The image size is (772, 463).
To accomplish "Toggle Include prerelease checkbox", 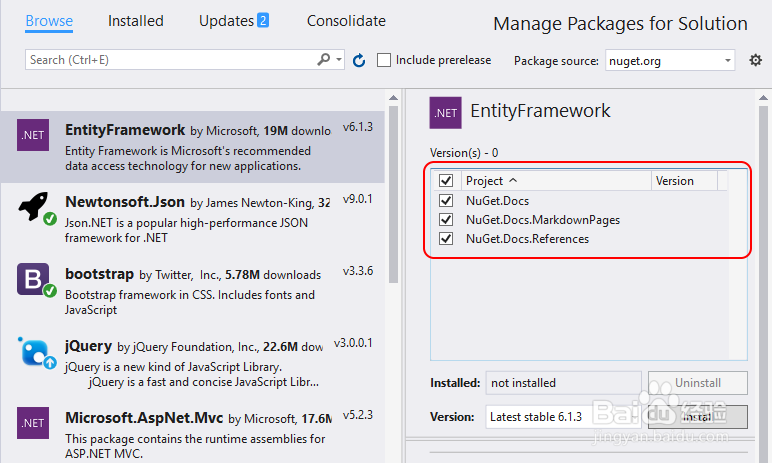I will tap(384, 60).
